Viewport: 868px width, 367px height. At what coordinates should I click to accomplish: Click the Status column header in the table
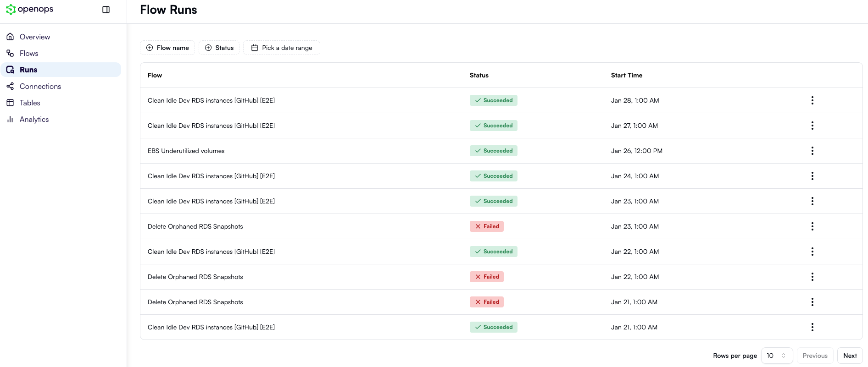[479, 75]
